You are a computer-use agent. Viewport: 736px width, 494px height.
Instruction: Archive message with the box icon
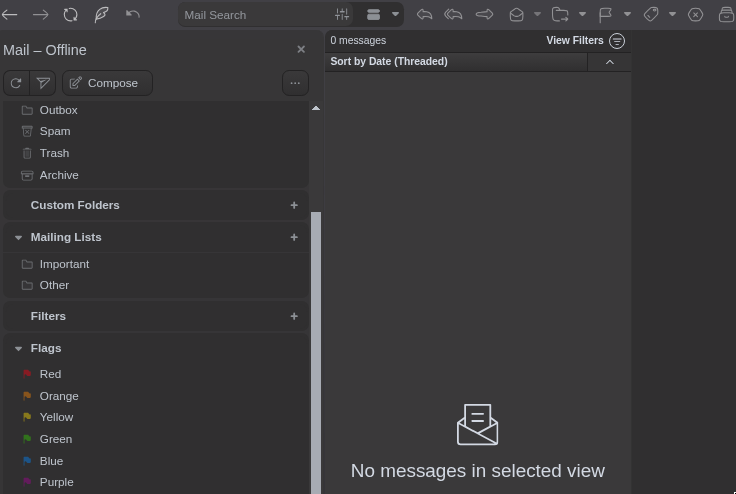coord(727,15)
